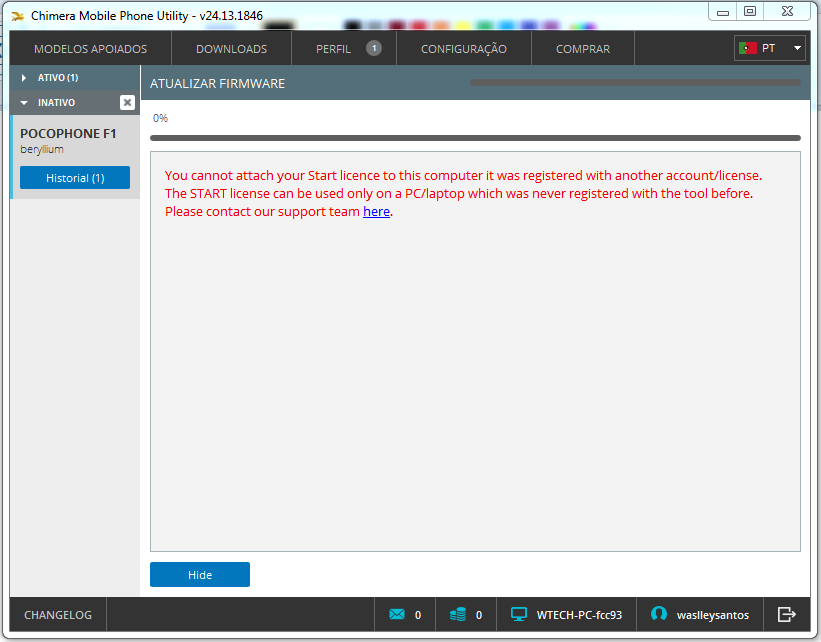Switch to the Configuração tab
This screenshot has height=642, width=821.
464,49
